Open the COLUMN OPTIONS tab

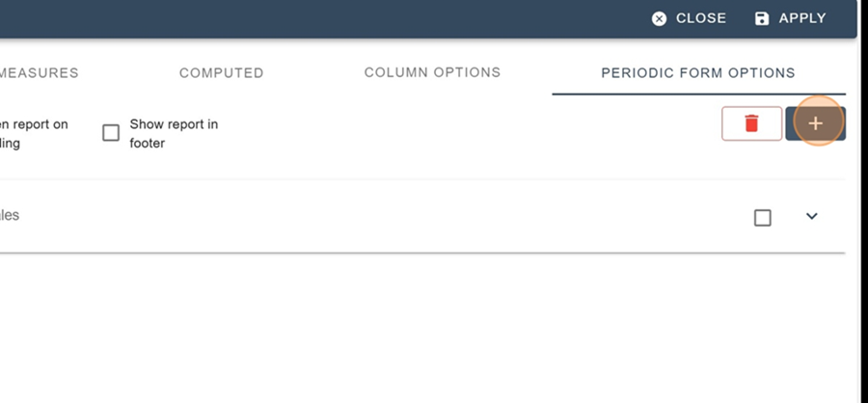432,72
